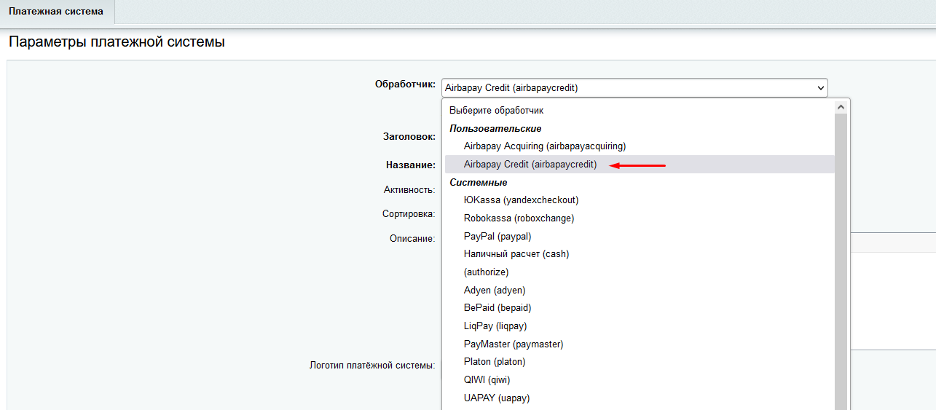Click the Описание label
This screenshot has height=410, width=936.
(412, 239)
